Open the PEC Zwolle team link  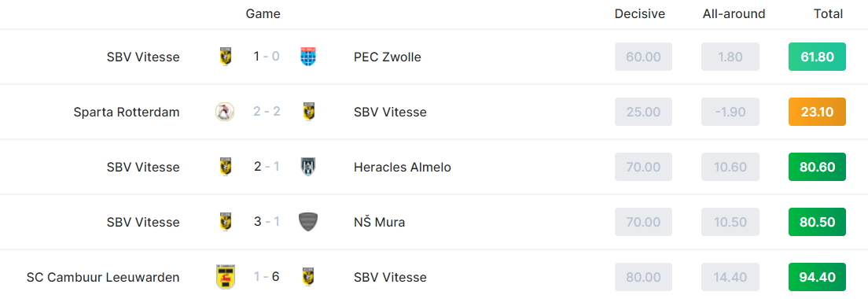click(388, 57)
